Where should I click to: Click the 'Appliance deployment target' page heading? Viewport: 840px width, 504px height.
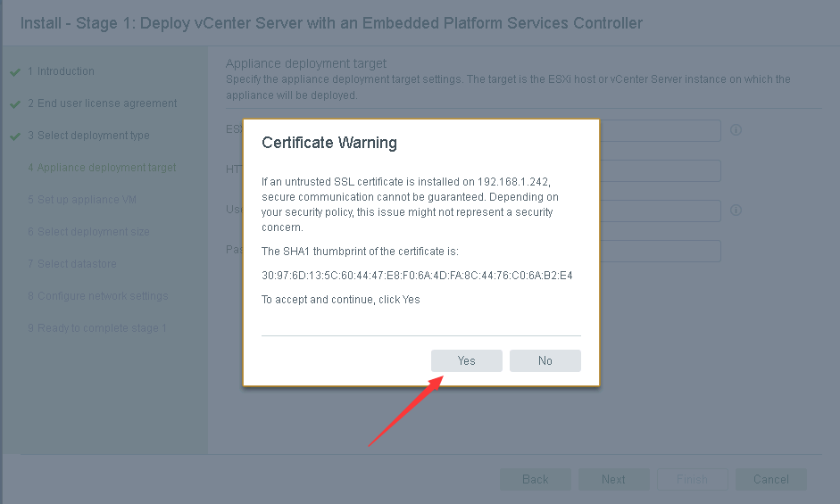coord(306,63)
